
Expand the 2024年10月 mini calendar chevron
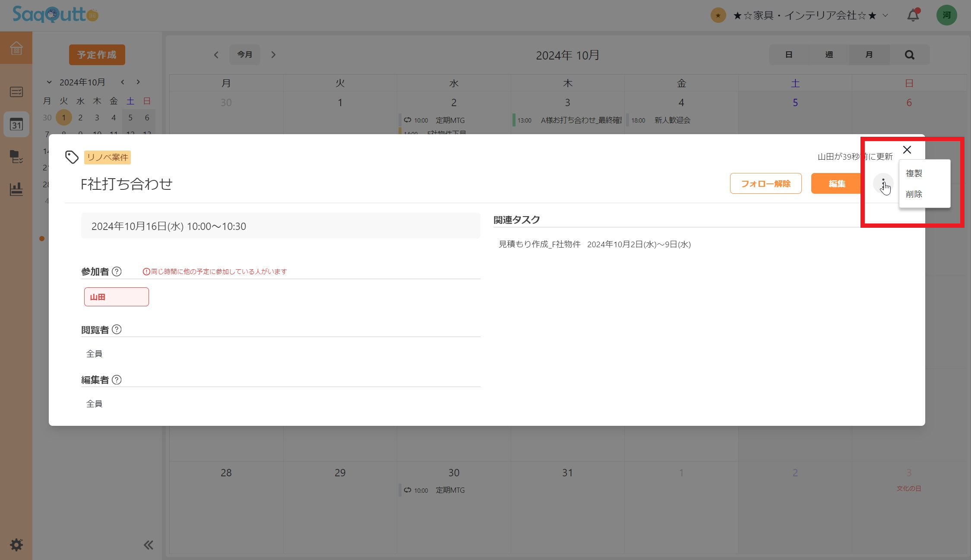click(x=49, y=82)
